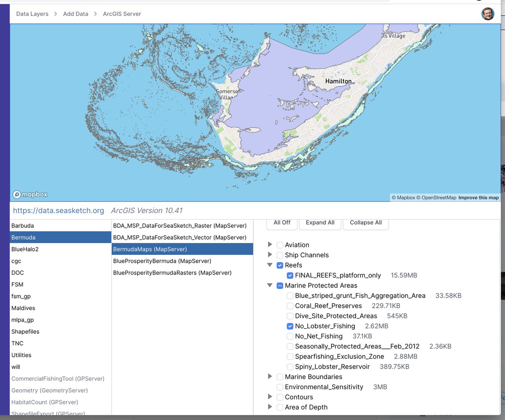Enable the Marine Boundaries checkbox
The width and height of the screenshot is (505, 420).
tap(280, 377)
